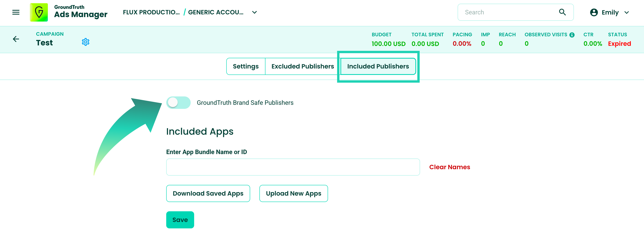Click the 0.00 USD total spent value
644x234 pixels.
(x=425, y=44)
